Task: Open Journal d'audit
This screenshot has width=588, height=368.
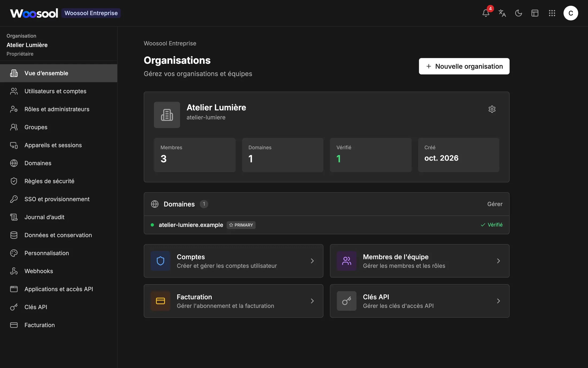Action: [x=59, y=217]
